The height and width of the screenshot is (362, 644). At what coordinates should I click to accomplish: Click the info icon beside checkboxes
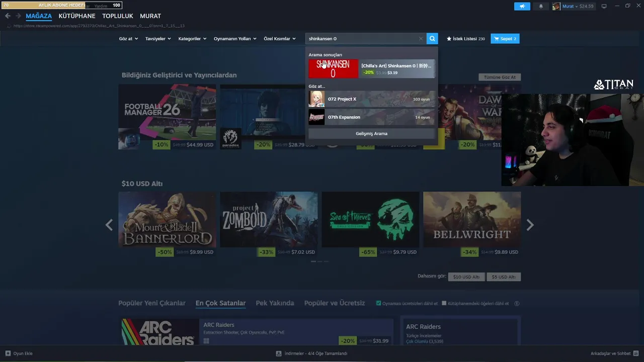point(517,304)
